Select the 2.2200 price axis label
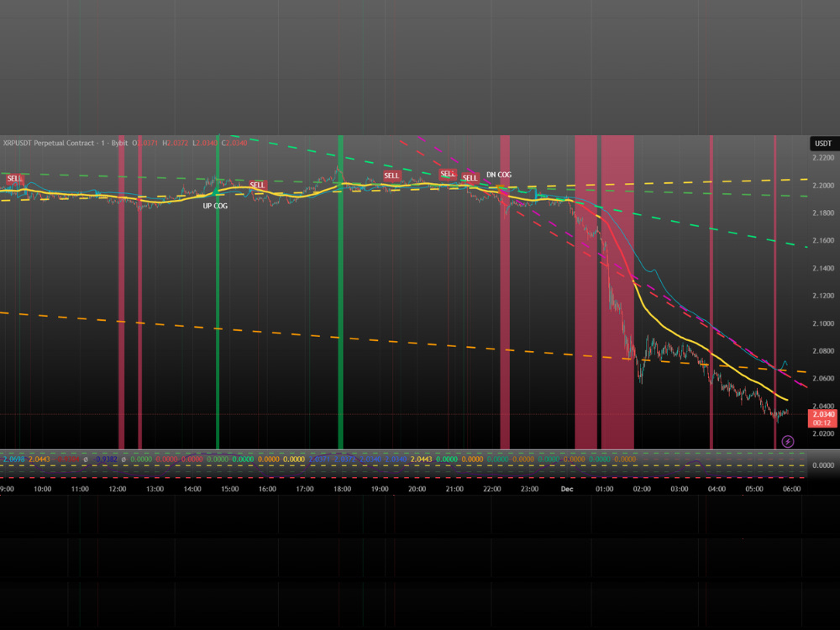 click(823, 158)
